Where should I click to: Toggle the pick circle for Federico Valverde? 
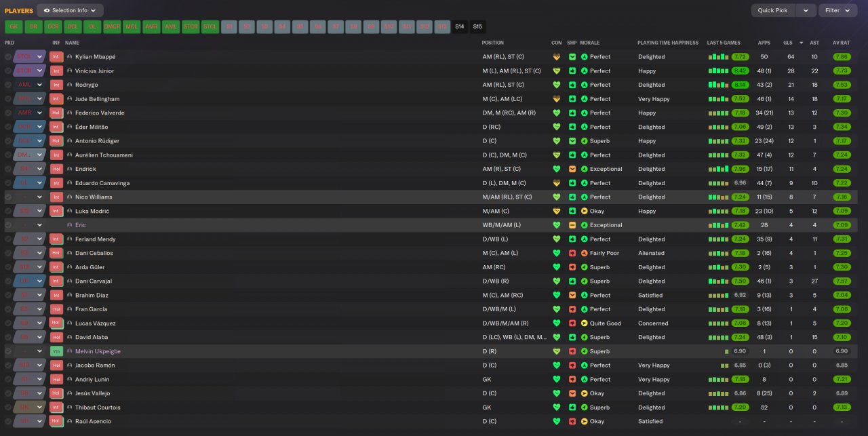pos(8,113)
